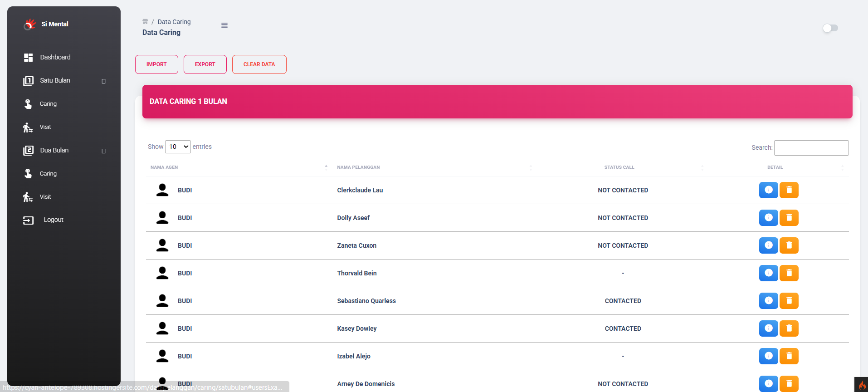This screenshot has width=868, height=392.
Task: Toggle the dark mode switch at top right
Action: tap(830, 28)
